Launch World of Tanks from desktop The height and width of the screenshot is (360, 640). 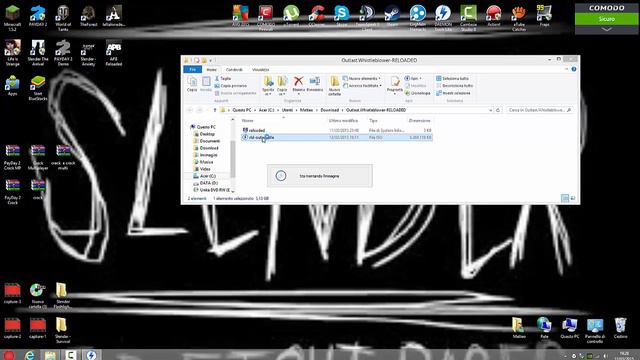(x=63, y=18)
